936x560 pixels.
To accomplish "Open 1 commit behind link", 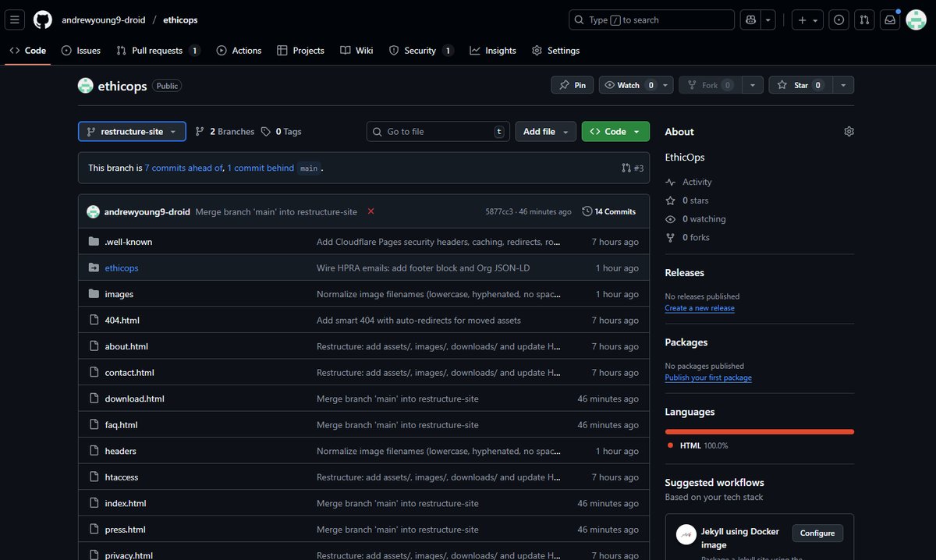I will click(261, 168).
